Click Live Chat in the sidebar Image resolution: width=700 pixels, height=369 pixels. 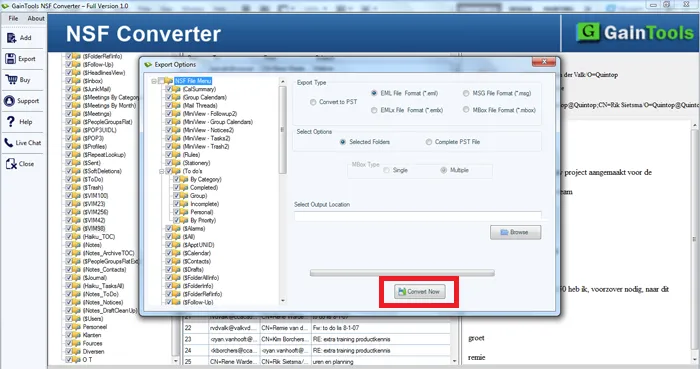coord(28,143)
